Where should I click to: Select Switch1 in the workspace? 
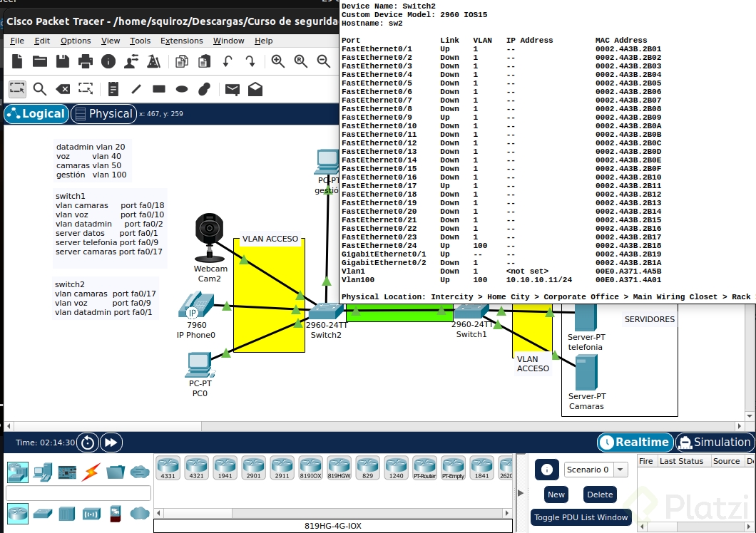click(x=471, y=312)
